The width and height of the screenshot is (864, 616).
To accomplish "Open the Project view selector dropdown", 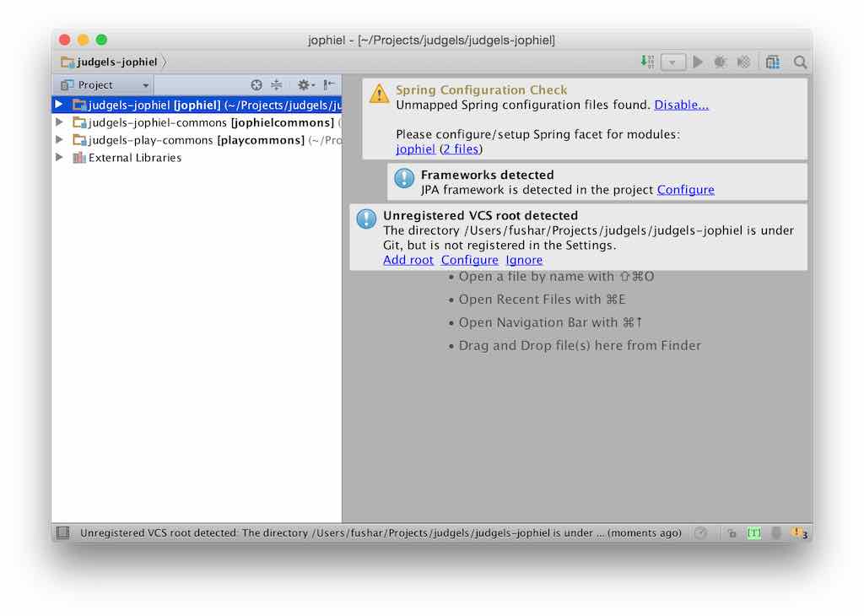I will [105, 85].
